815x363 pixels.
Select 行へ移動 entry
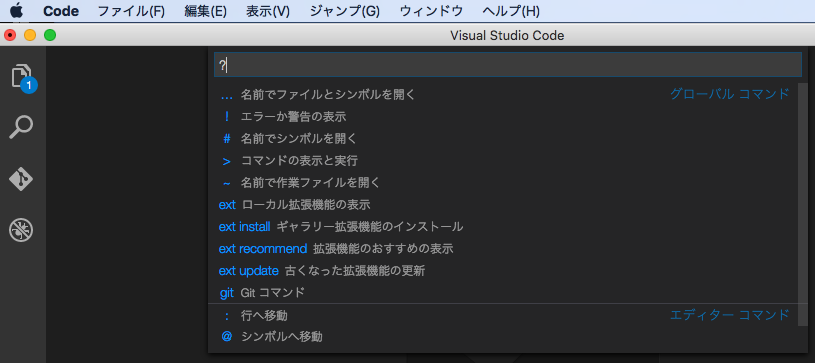(504, 315)
